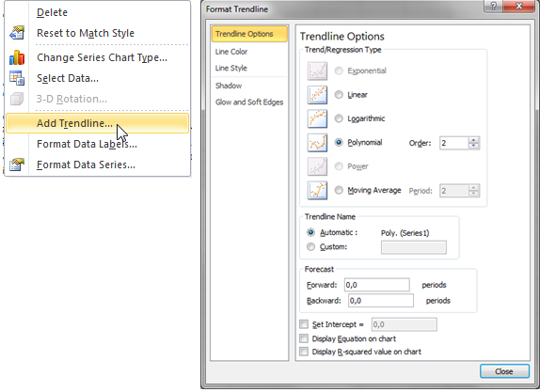
Task: Select the Linear regression type
Action: (339, 94)
